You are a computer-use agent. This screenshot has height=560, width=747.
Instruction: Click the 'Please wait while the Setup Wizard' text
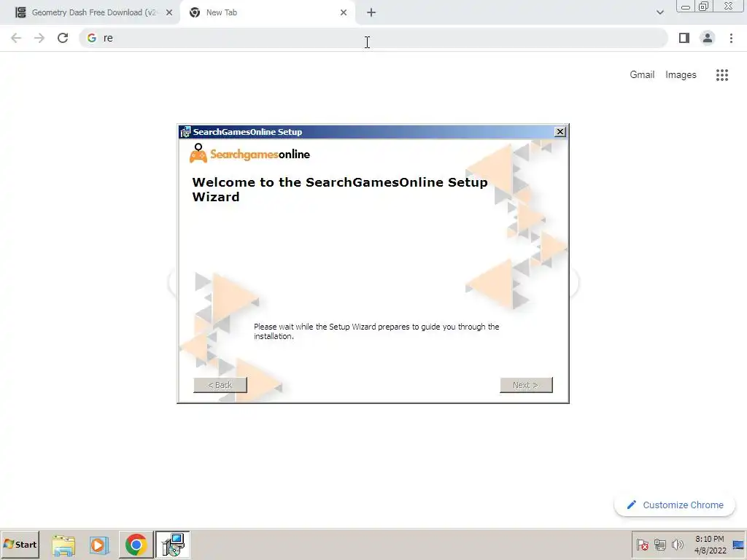tap(376, 332)
